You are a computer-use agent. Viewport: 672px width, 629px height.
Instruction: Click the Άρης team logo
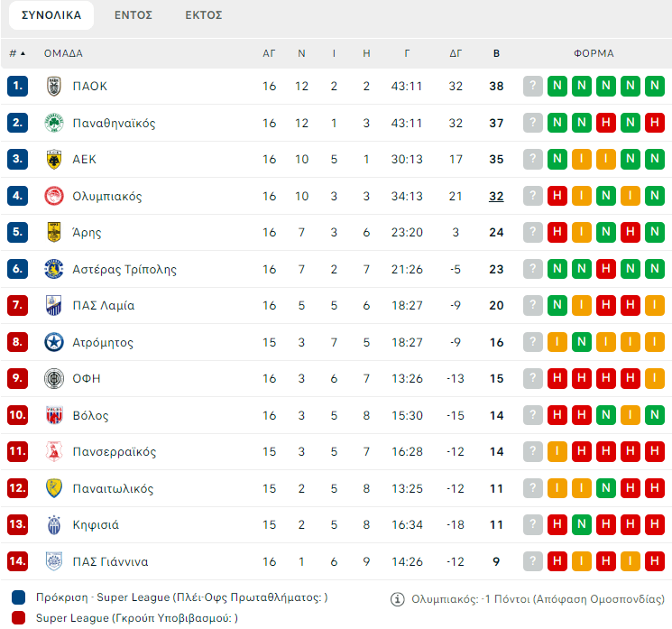(54, 233)
